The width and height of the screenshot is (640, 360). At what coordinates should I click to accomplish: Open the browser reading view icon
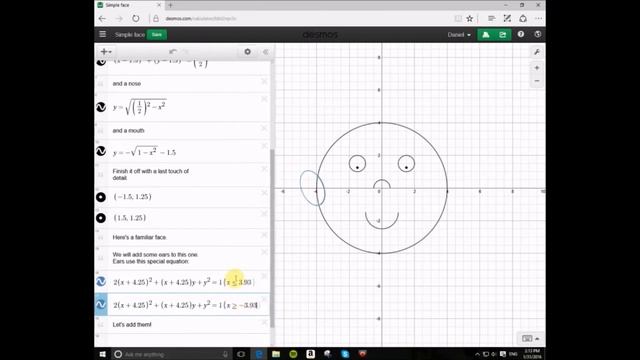[458, 19]
